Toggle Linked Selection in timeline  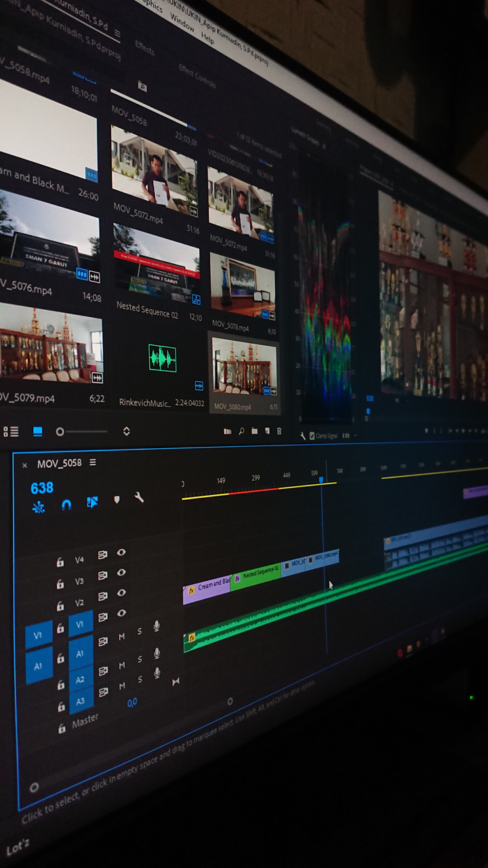coord(92,502)
